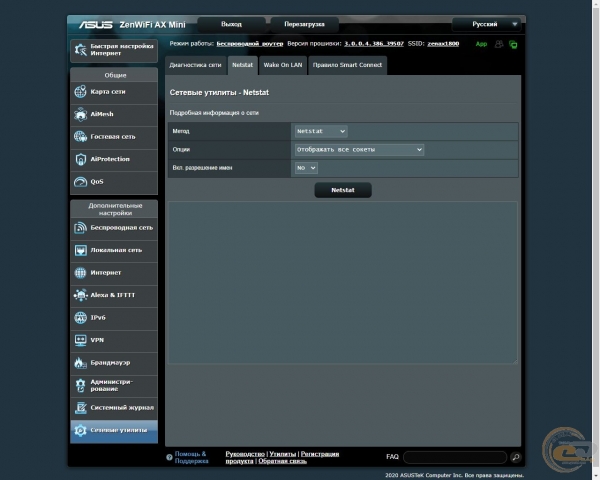This screenshot has width=600, height=480.
Task: Open the Опции socket display dropdown
Action: click(359, 150)
